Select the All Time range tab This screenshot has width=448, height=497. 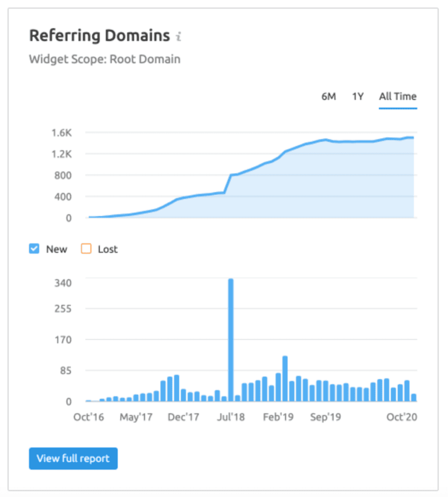coord(398,97)
